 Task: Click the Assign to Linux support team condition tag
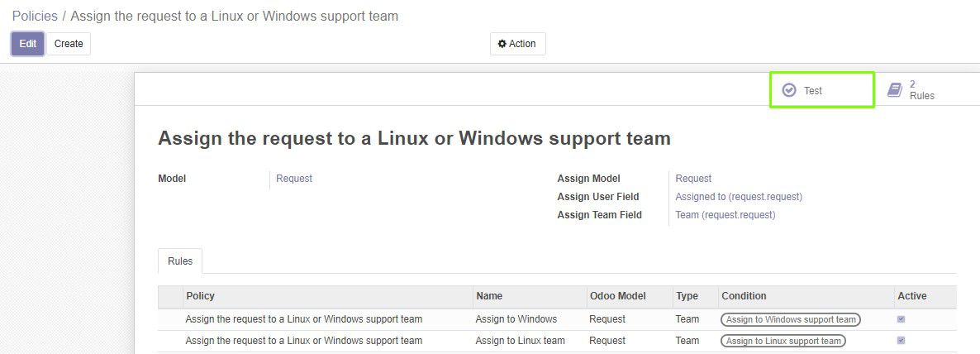pyautogui.click(x=783, y=341)
